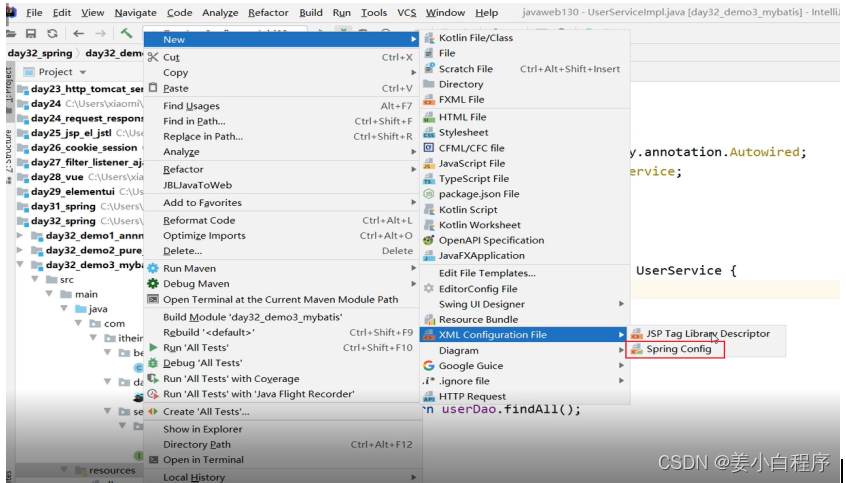Click the Forward navigation arrow icon

click(x=100, y=33)
